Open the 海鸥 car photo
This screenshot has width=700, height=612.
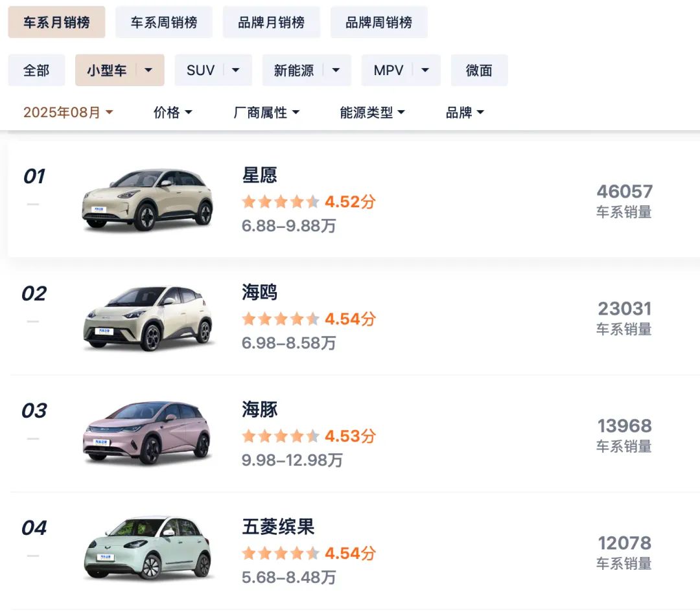pyautogui.click(x=148, y=317)
